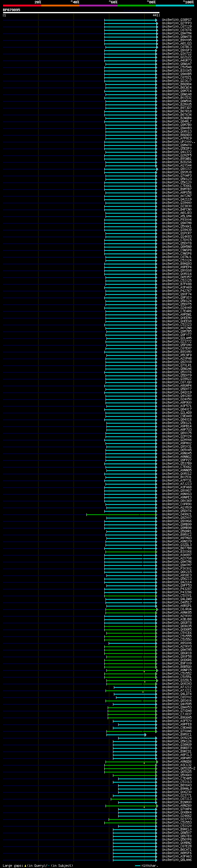Click the 441 query length label

click(155, 15)
